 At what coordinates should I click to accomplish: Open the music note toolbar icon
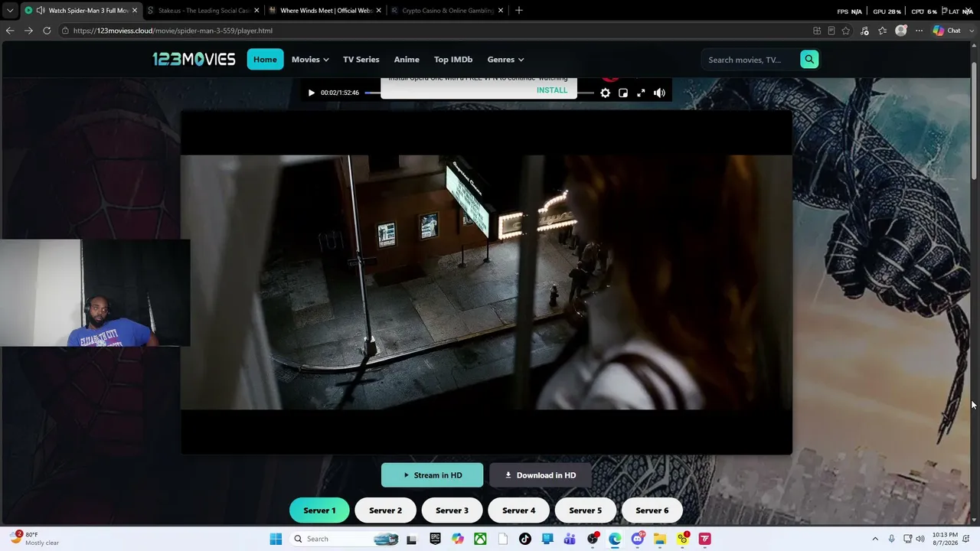click(x=864, y=31)
